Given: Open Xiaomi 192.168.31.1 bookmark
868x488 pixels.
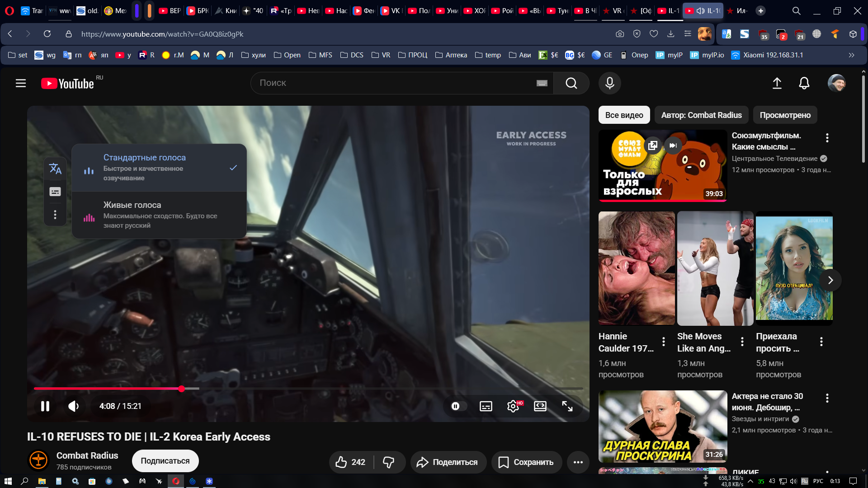Looking at the screenshot, I should (x=767, y=55).
